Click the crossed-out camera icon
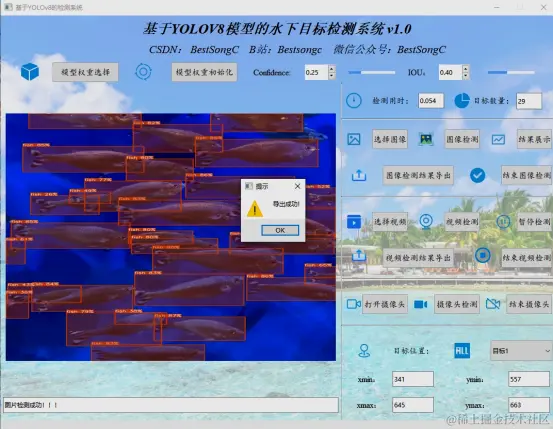This screenshot has width=554, height=430. point(493,304)
